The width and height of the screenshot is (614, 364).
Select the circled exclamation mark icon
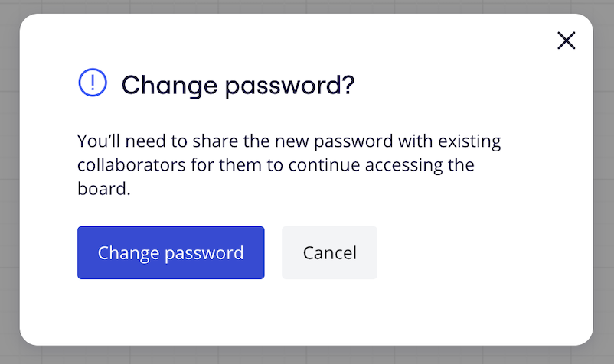click(x=93, y=82)
